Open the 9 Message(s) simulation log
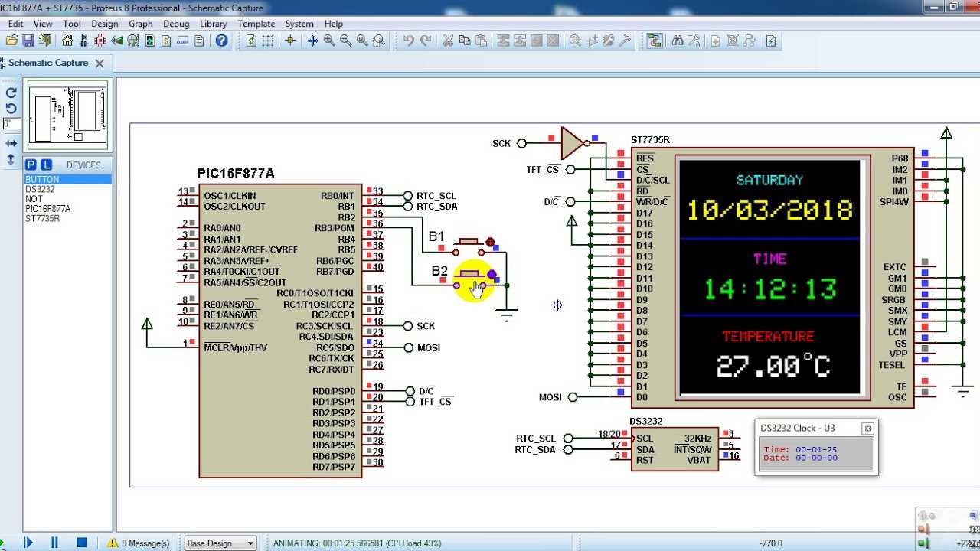This screenshot has height=551, width=980. (139, 543)
